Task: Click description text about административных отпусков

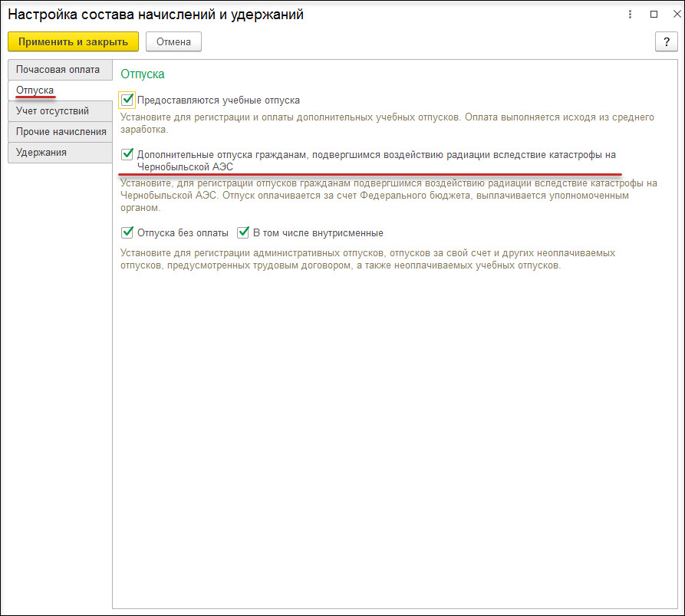Action: click(x=368, y=259)
